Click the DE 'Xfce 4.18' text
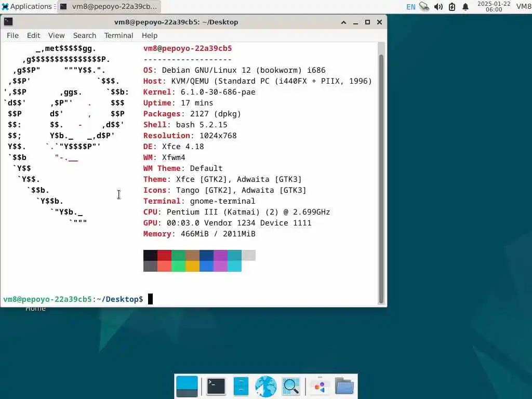 point(183,146)
